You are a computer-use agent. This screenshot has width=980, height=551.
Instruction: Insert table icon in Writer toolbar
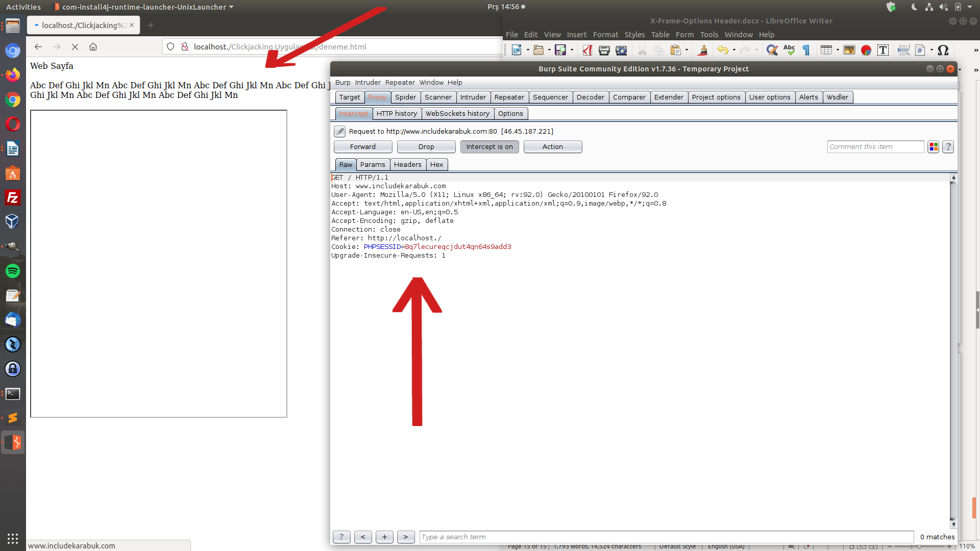pyautogui.click(x=826, y=50)
